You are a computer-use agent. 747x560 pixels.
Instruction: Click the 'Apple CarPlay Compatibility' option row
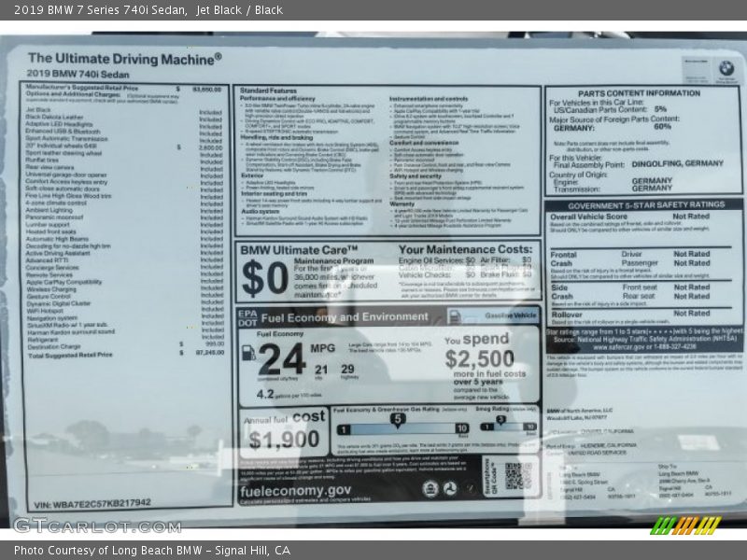(x=123, y=282)
